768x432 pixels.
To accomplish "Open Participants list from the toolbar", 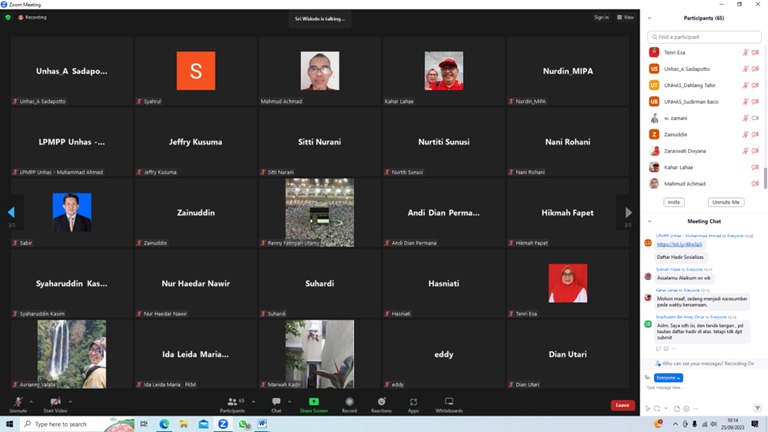I will pyautogui.click(x=232, y=403).
